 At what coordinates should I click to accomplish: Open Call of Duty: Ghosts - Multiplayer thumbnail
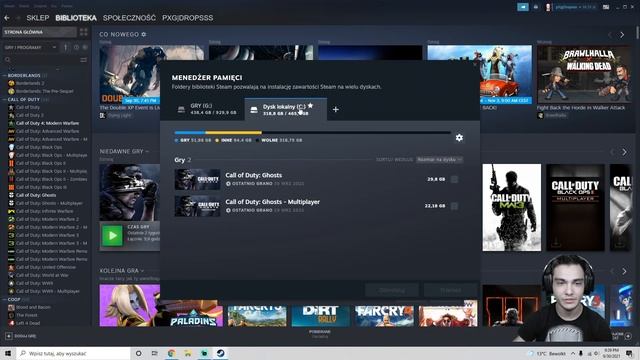[x=197, y=206]
